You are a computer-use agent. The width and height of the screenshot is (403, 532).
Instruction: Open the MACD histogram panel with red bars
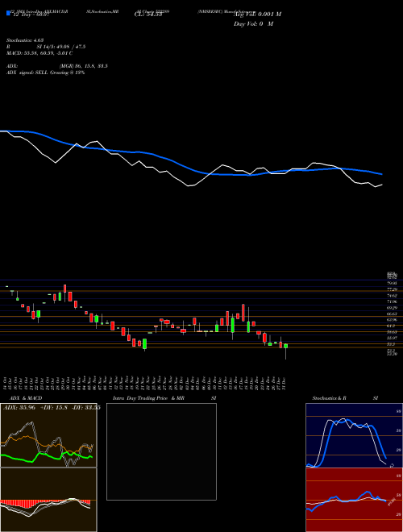coord(48,500)
